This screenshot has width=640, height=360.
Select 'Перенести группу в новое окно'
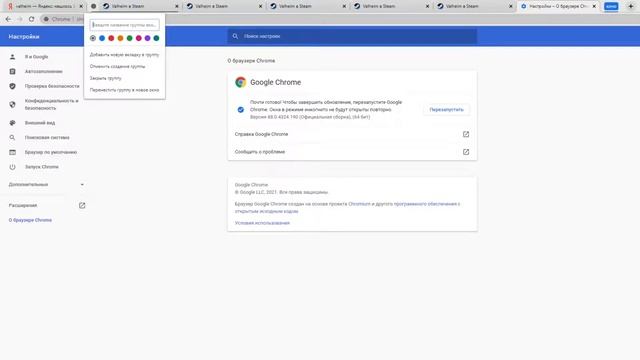pos(124,90)
